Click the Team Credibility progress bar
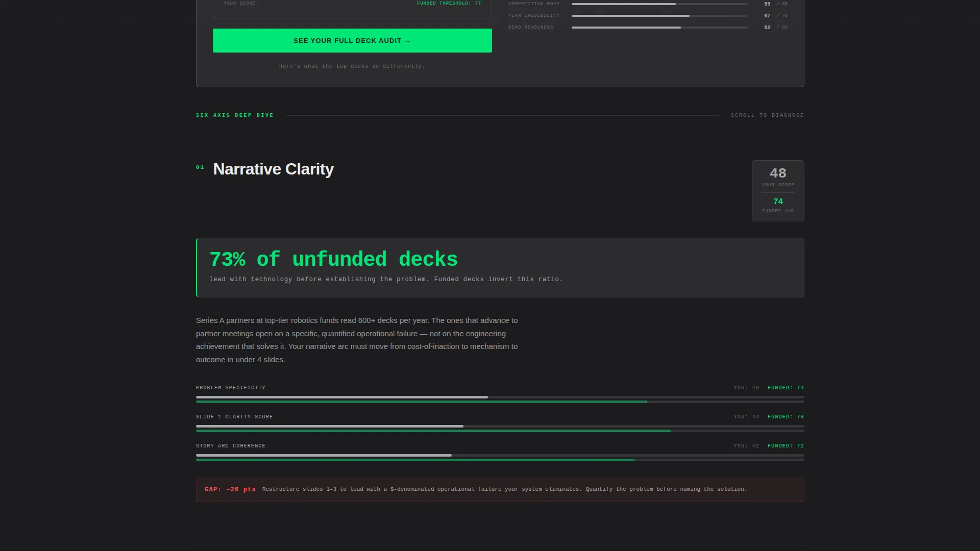 659,16
